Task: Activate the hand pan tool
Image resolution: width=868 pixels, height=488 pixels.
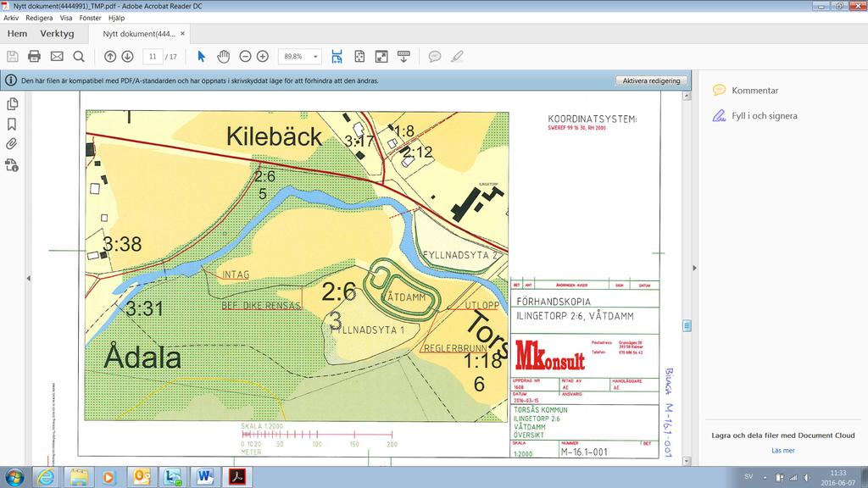Action: pyautogui.click(x=223, y=57)
